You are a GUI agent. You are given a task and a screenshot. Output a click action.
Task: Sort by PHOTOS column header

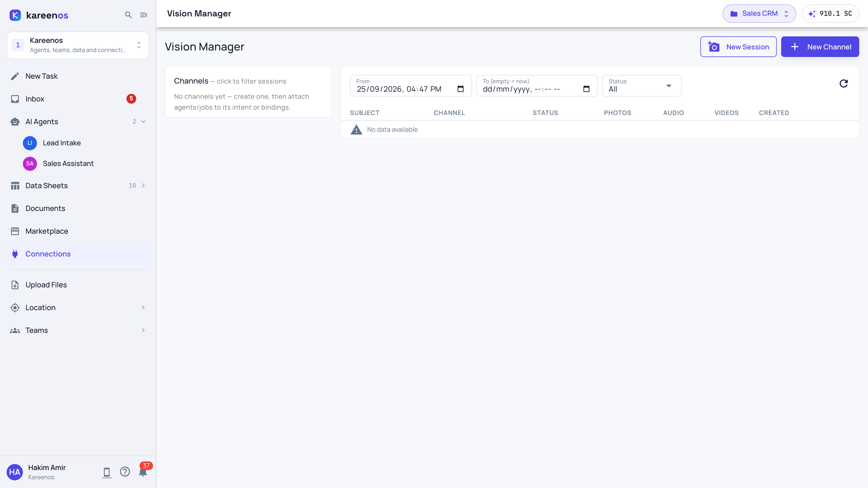click(x=618, y=113)
